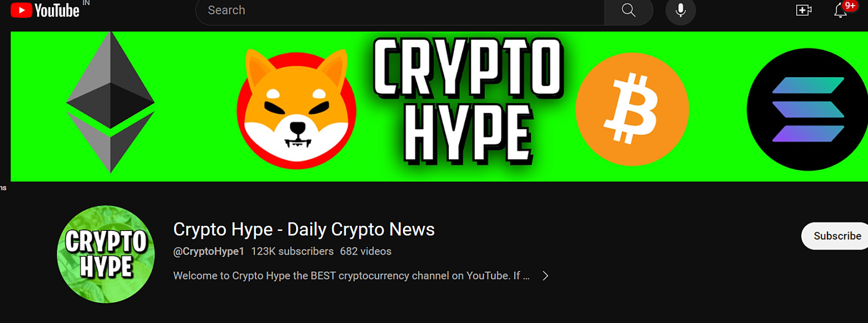Click the '682 videos' count
This screenshot has width=868, height=323.
click(x=366, y=251)
